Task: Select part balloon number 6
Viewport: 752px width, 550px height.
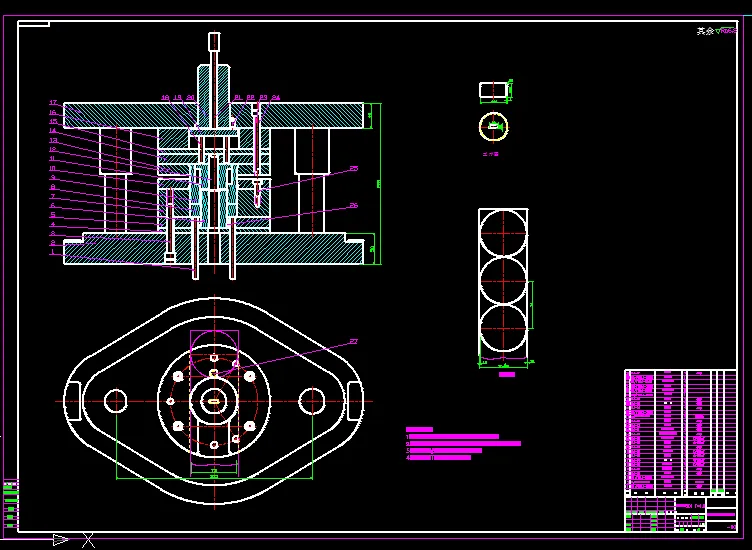Action: click(x=53, y=205)
